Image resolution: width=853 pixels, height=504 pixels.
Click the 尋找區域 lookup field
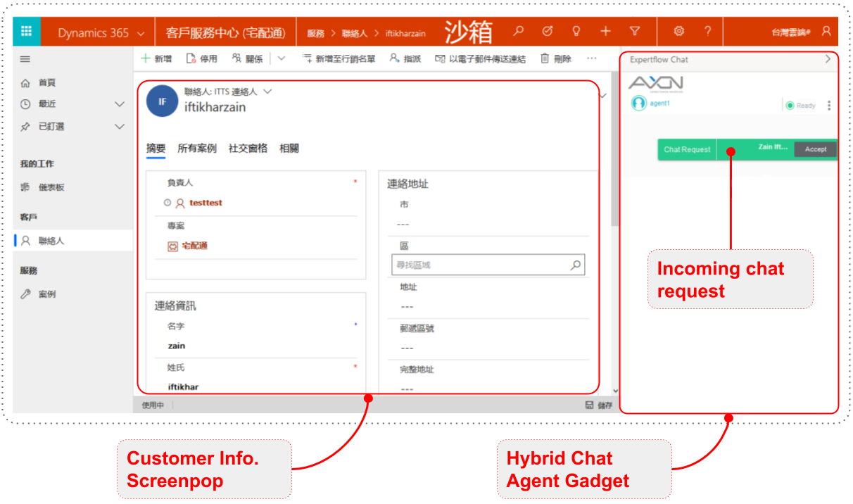pyautogui.click(x=480, y=265)
